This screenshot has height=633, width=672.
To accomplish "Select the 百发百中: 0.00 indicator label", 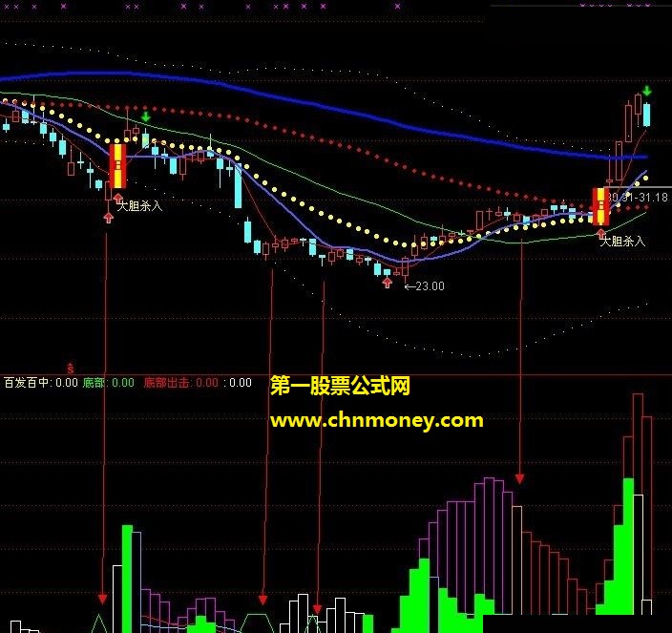I will click(x=41, y=382).
